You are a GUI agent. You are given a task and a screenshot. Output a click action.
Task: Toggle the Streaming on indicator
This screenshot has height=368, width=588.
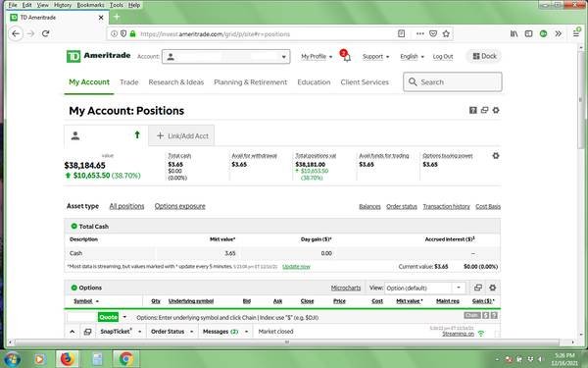coord(458,334)
